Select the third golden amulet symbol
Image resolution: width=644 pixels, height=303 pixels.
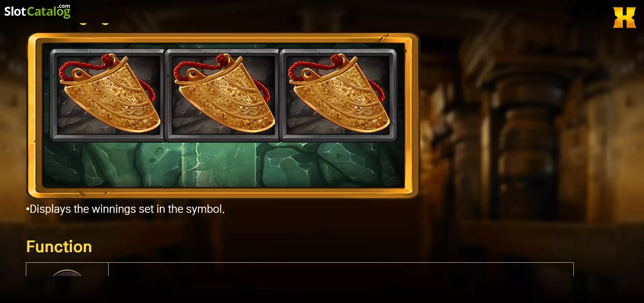(338, 95)
